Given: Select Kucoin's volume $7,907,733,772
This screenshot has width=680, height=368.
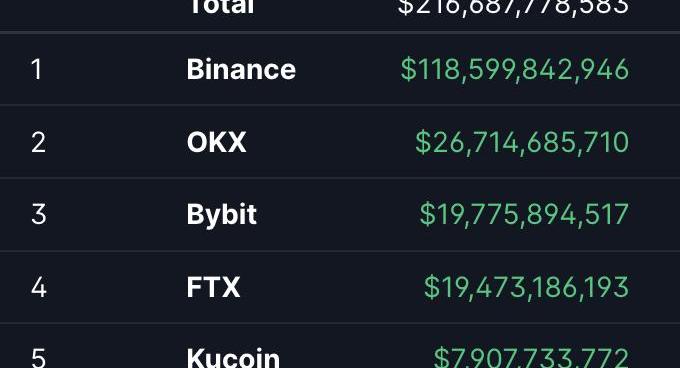Looking at the screenshot, I should pyautogui.click(x=531, y=358).
